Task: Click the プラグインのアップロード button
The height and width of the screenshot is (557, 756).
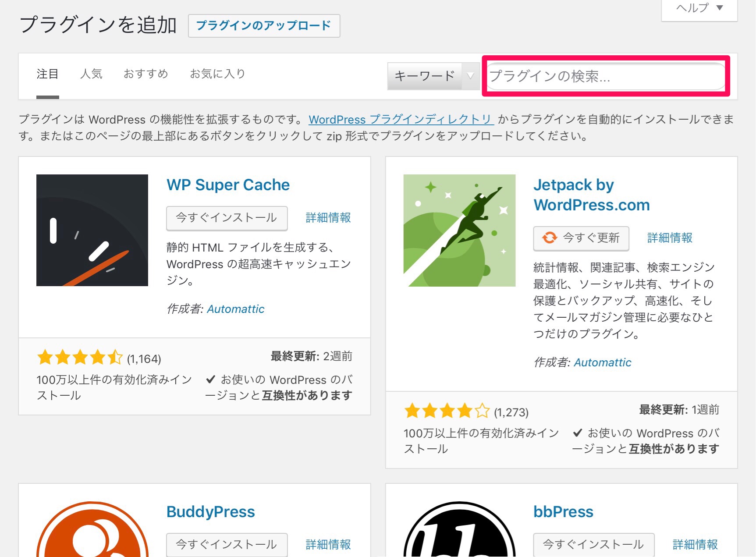Action: tap(264, 26)
